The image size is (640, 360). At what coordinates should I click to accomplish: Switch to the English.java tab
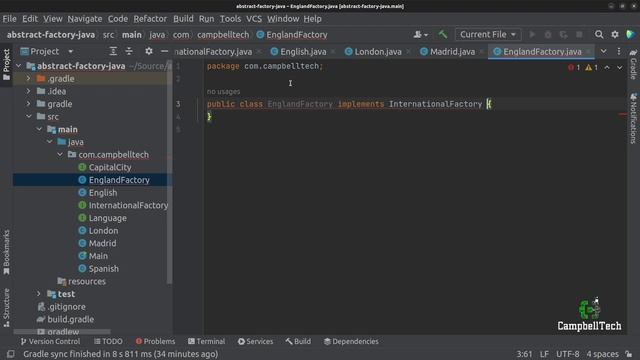298,52
